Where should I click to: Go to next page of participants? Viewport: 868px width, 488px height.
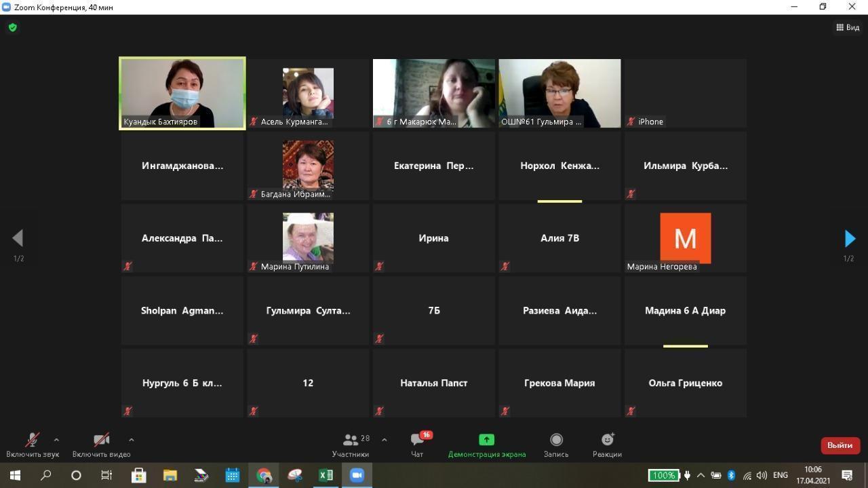849,238
